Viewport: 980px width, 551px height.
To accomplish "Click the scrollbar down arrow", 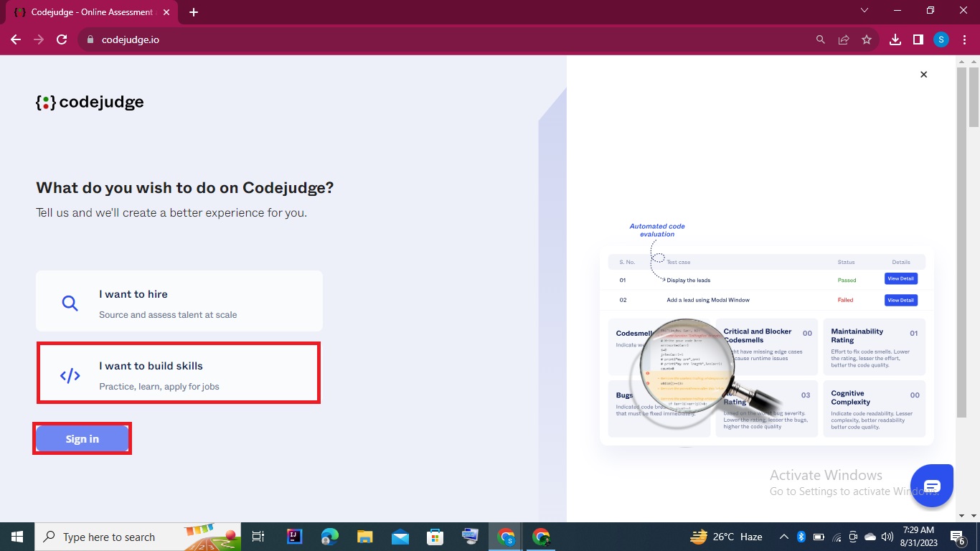I will 974,516.
